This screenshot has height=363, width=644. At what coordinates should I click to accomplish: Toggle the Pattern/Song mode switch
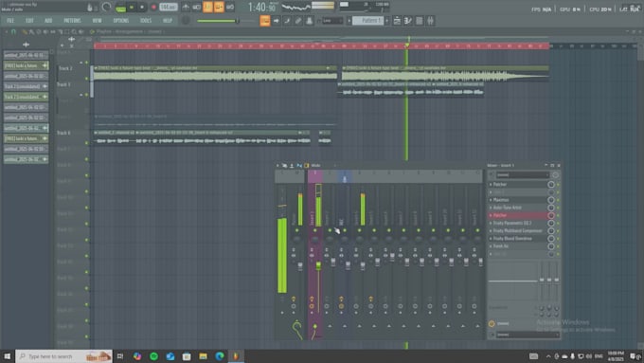[x=121, y=8]
